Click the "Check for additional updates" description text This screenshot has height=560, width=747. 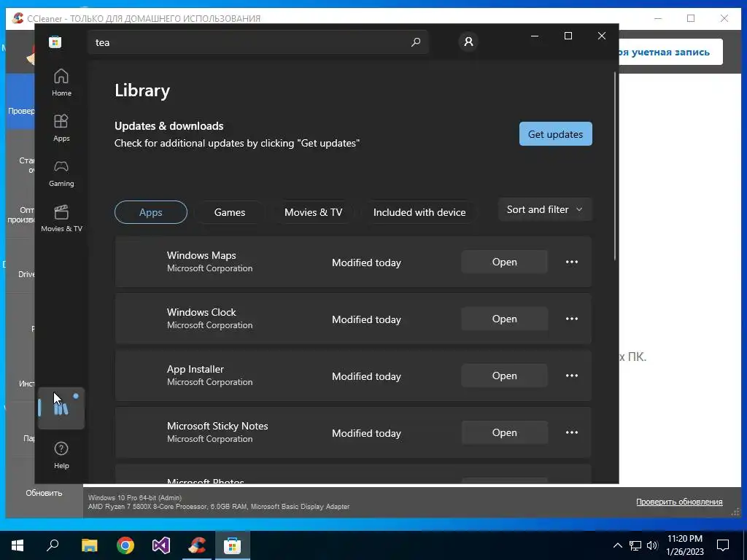click(x=237, y=144)
